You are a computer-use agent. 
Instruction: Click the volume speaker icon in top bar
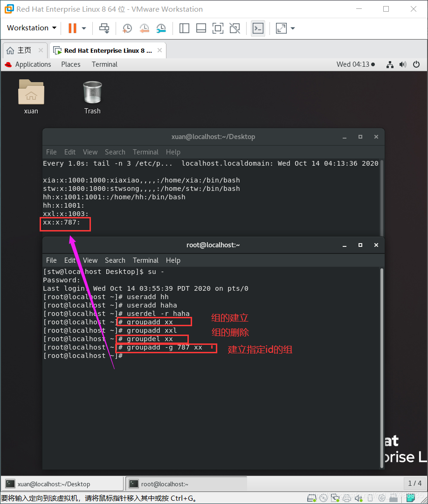[x=403, y=64]
